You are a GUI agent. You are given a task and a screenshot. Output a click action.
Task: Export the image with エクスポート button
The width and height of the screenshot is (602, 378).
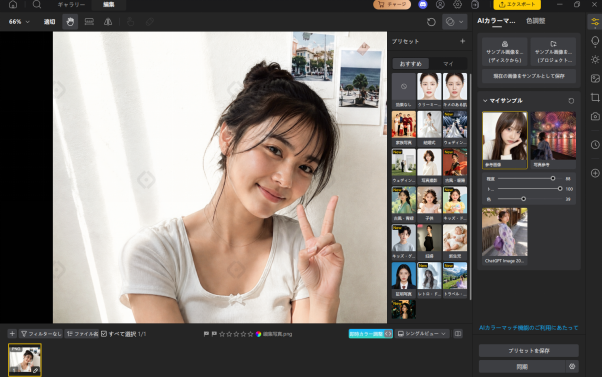point(517,5)
